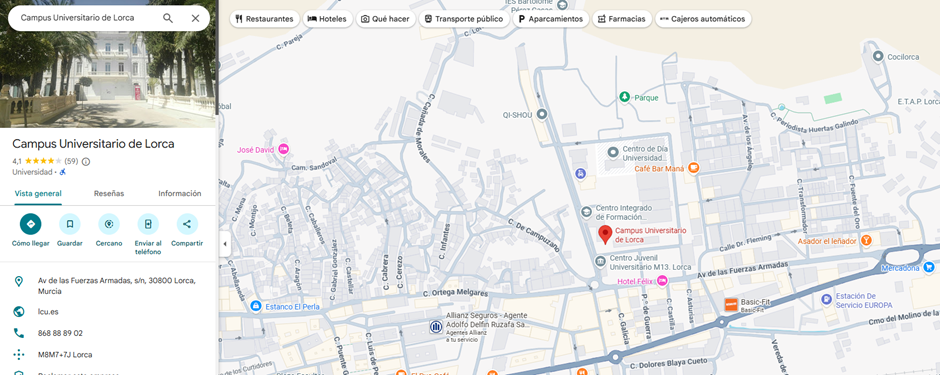The width and height of the screenshot is (940, 375).
Task: Click the Café Bar Maná marker
Action: 694,168
